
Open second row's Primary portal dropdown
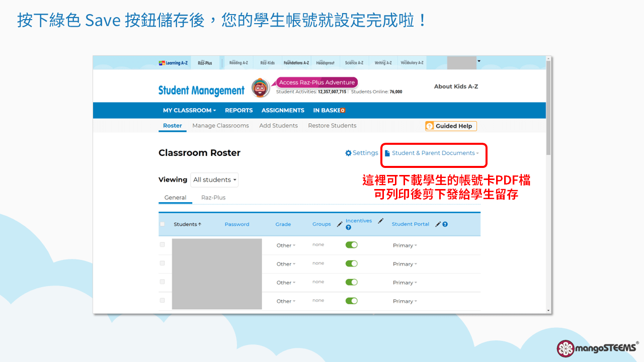coord(405,264)
